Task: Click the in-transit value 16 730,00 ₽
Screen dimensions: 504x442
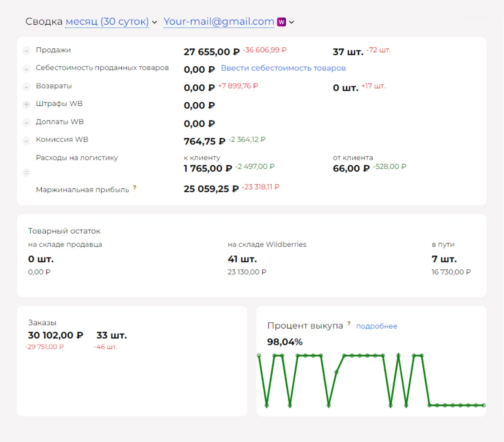Action: pyautogui.click(x=451, y=272)
